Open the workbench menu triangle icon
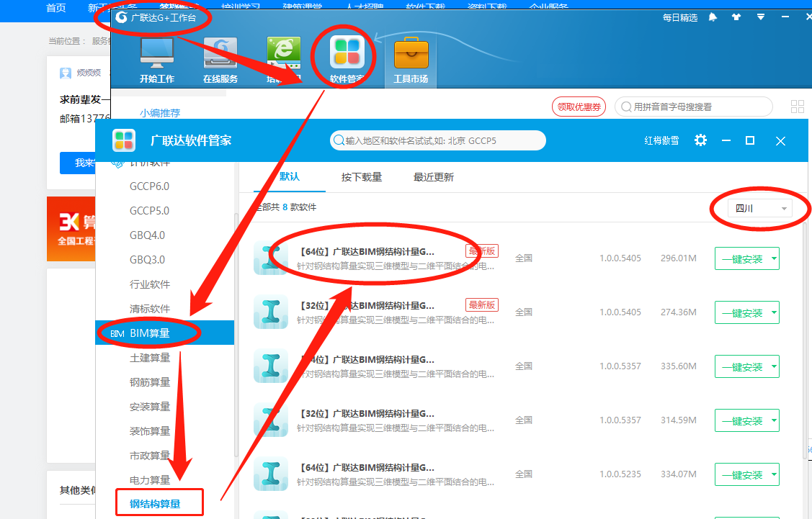 (761, 17)
